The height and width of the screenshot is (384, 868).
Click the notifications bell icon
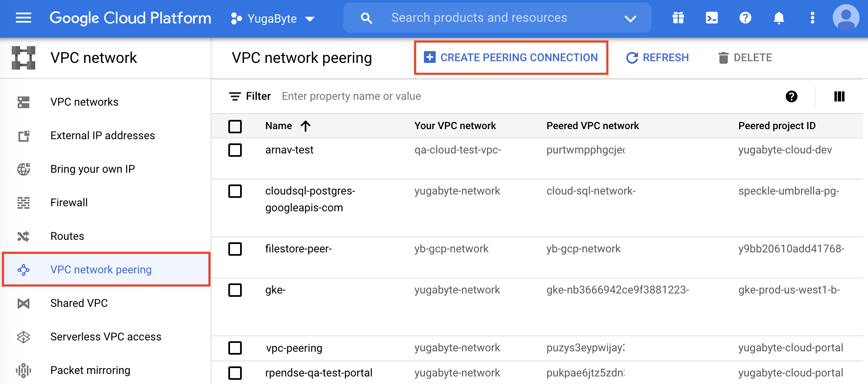click(x=779, y=18)
